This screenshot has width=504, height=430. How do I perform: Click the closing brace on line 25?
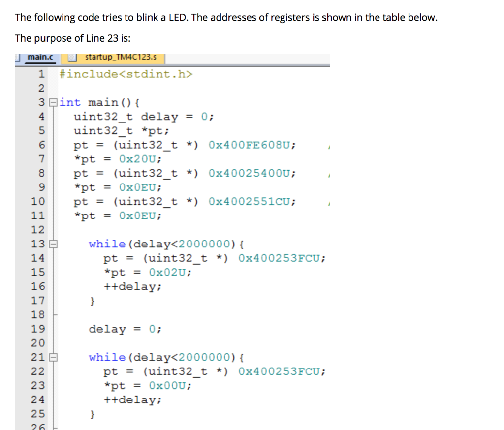(92, 414)
